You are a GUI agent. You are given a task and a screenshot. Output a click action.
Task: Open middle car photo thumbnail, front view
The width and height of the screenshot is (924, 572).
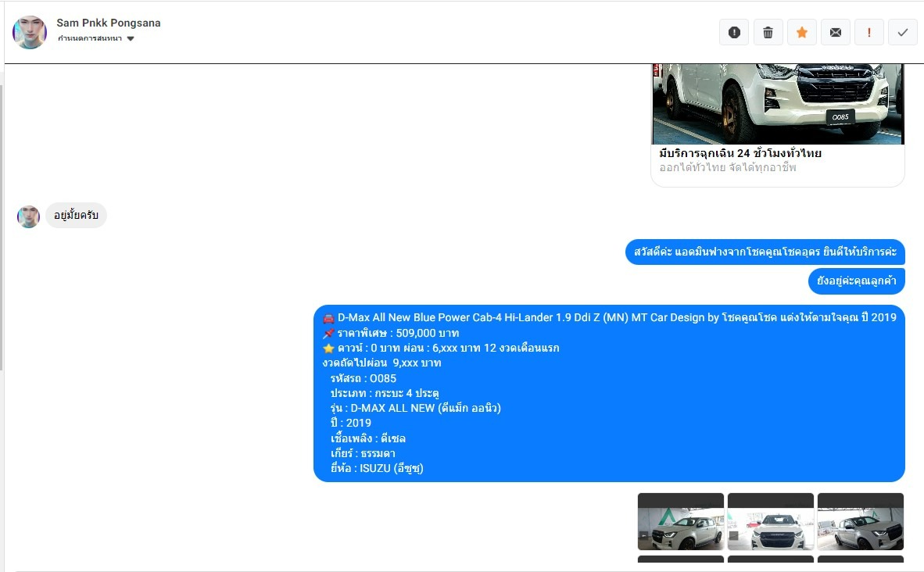(x=771, y=521)
